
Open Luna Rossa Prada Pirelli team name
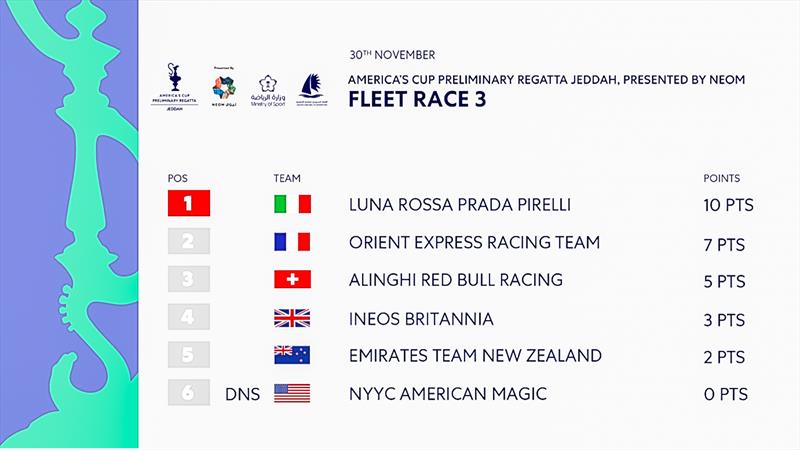460,205
